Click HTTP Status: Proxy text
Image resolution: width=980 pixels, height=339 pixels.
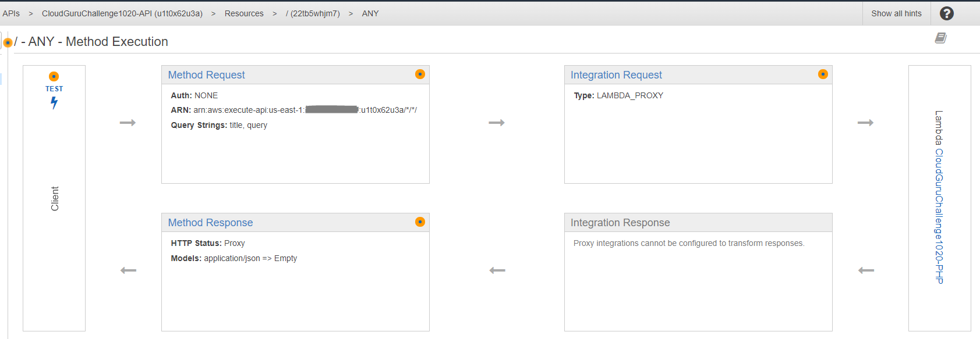208,243
